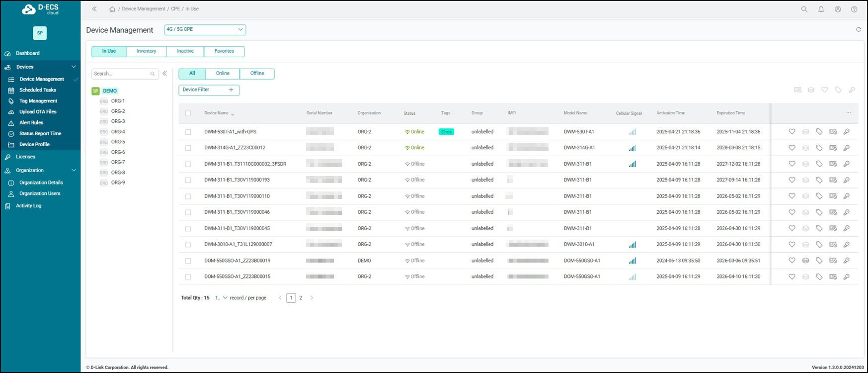Check the DOM-550GSO-A1_ZZ23B00019 row checkbox
Viewport: 868px width, 373px height.
pyautogui.click(x=188, y=261)
